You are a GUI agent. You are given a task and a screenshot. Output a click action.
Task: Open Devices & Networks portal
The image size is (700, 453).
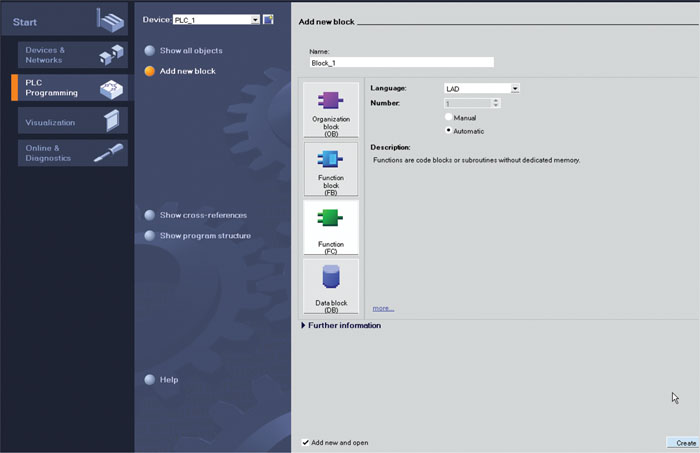[x=73, y=55]
